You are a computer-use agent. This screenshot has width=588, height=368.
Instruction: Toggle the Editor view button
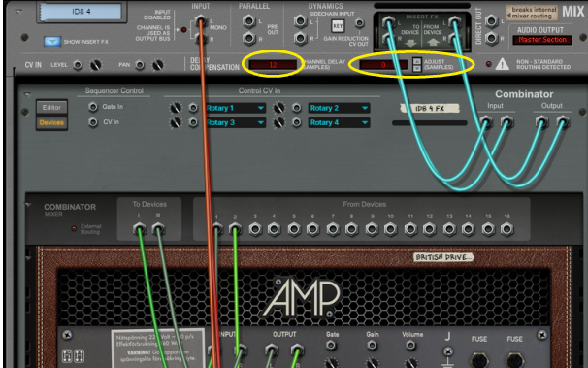[x=51, y=107]
